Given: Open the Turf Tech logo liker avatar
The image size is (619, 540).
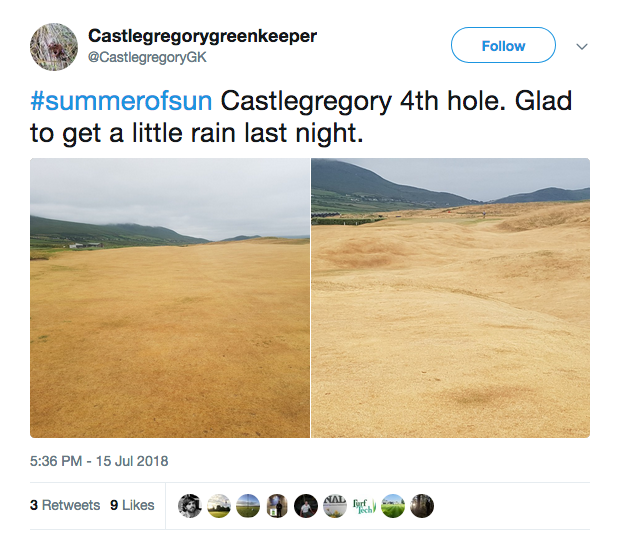Looking at the screenshot, I should tap(364, 506).
